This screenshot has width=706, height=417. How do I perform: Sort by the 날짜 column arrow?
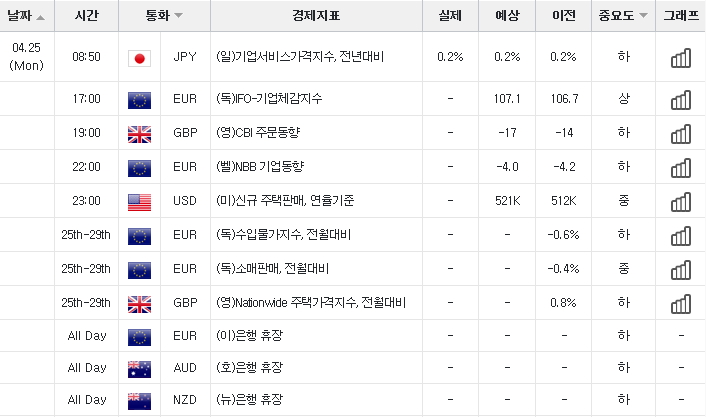(x=41, y=18)
